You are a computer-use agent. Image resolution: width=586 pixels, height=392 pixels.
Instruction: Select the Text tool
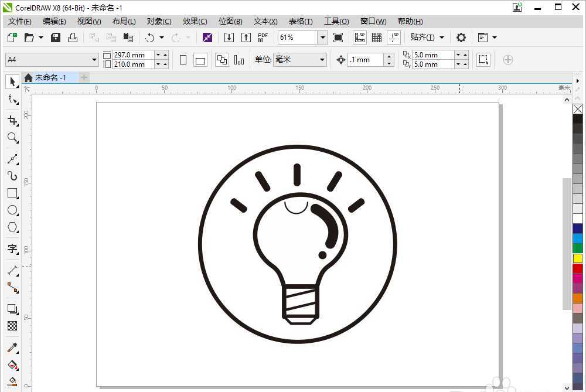point(13,248)
